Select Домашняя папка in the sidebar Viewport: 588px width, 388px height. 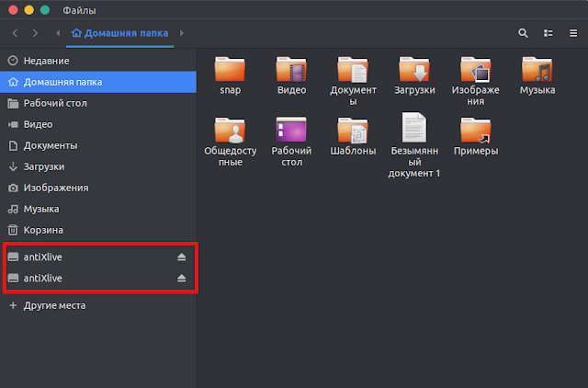[98, 82]
